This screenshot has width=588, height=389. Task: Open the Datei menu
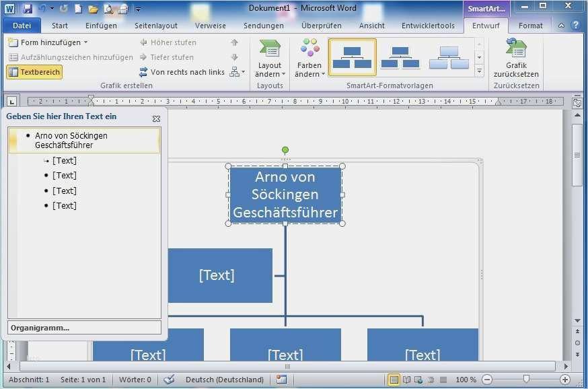[x=22, y=26]
